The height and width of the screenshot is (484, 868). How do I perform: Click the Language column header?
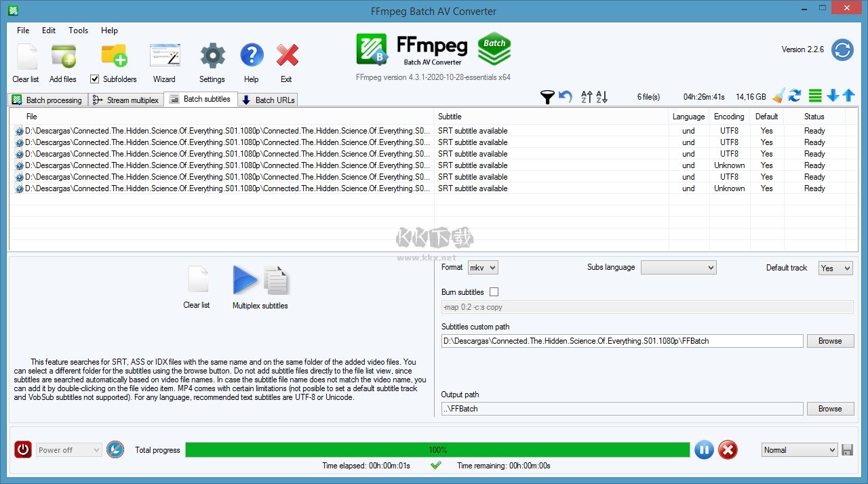click(689, 117)
